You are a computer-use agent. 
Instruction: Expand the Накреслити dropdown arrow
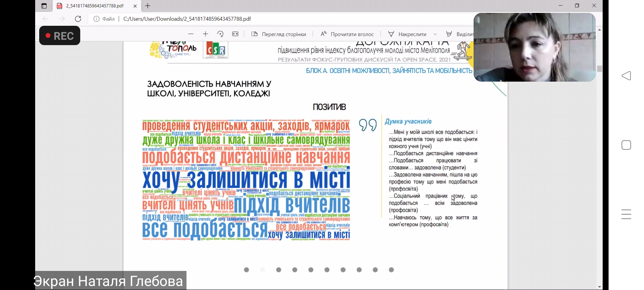(435, 34)
